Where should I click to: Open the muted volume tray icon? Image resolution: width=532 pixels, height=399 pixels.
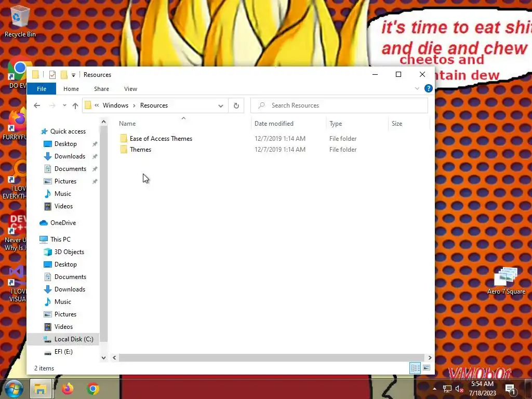pyautogui.click(x=459, y=389)
